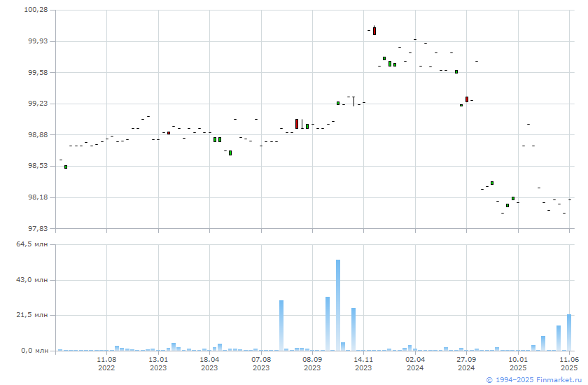Image resolution: width=588 pixels, height=385 pixels.
Task: Select the 11.06 2025 date label
Action: point(569,364)
